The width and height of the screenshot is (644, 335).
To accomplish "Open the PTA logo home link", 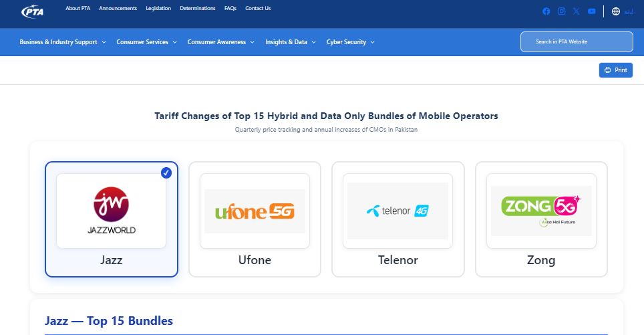I will (33, 11).
